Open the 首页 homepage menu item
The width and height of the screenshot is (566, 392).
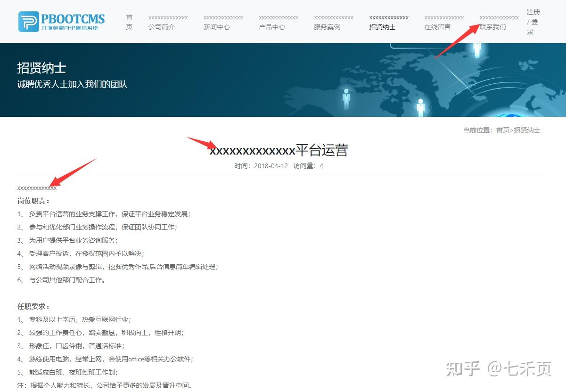tap(129, 21)
